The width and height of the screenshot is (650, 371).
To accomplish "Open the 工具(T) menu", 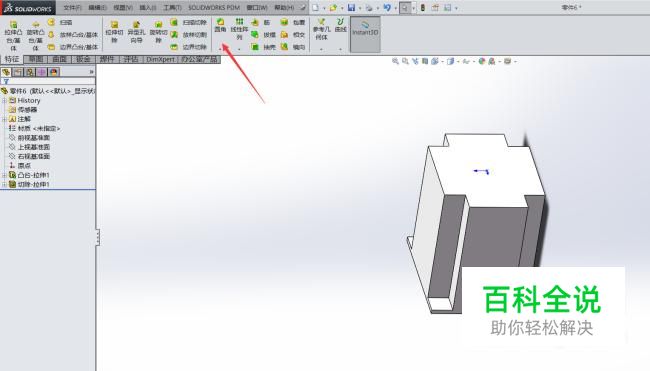I will pos(172,7).
